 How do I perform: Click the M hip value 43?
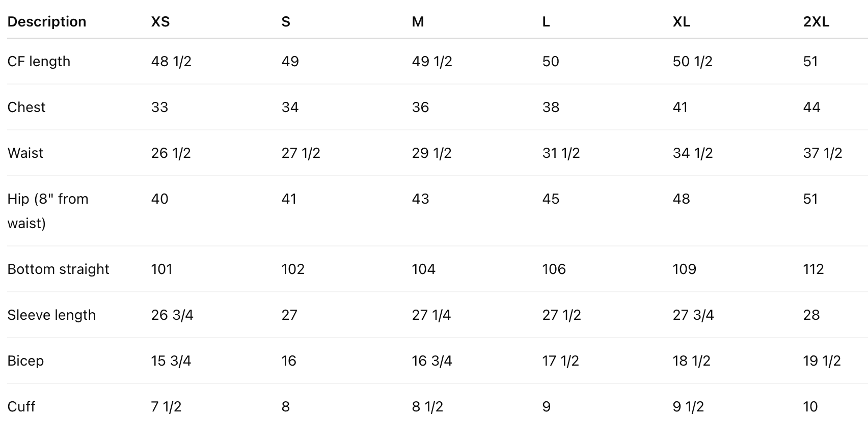pyautogui.click(x=420, y=199)
